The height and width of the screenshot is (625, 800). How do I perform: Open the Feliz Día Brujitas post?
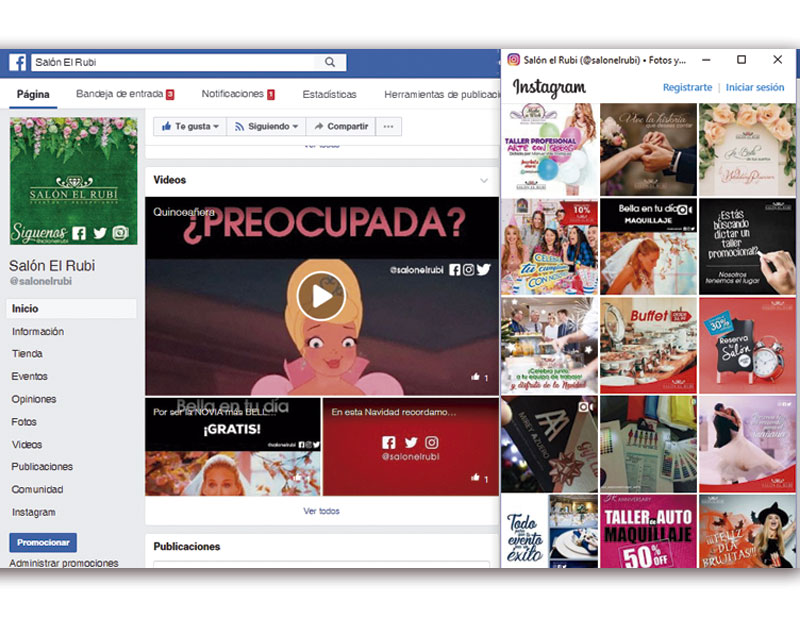click(747, 531)
